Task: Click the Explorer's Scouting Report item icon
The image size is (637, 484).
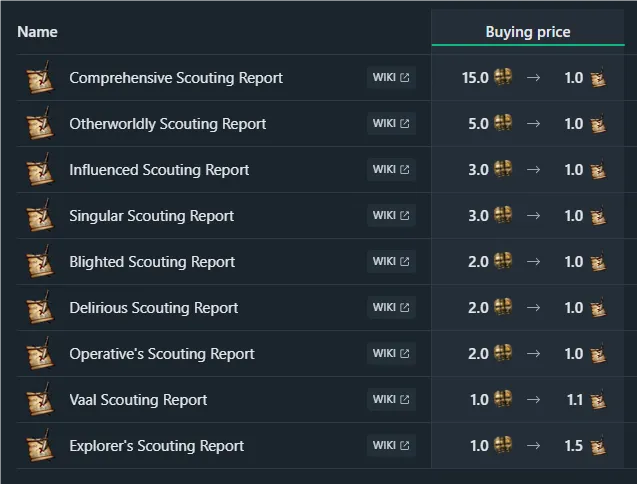Action: (40, 445)
